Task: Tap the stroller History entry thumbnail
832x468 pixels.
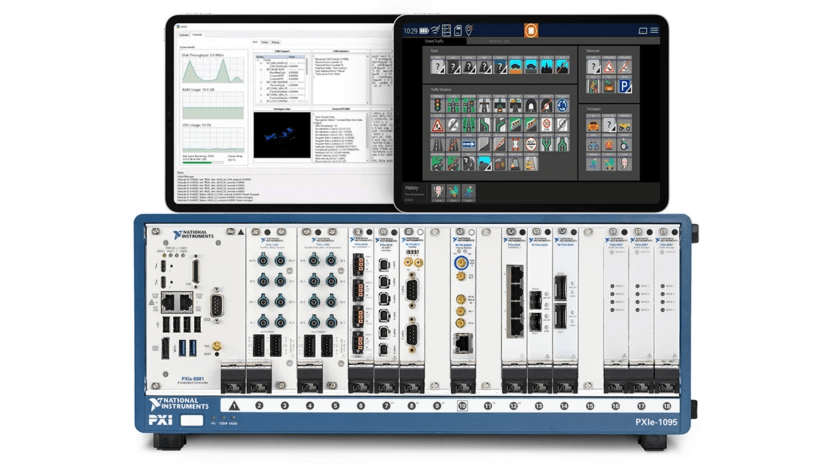Action: tap(454, 191)
